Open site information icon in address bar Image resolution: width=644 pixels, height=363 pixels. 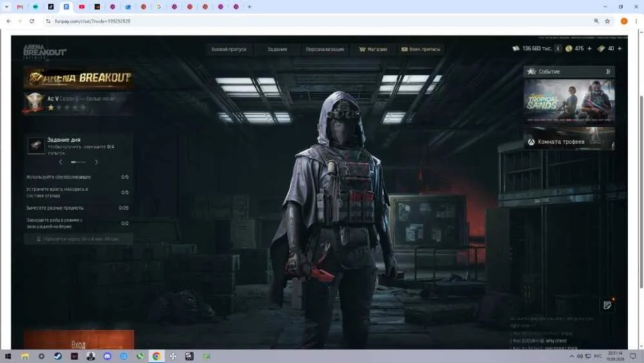click(48, 21)
